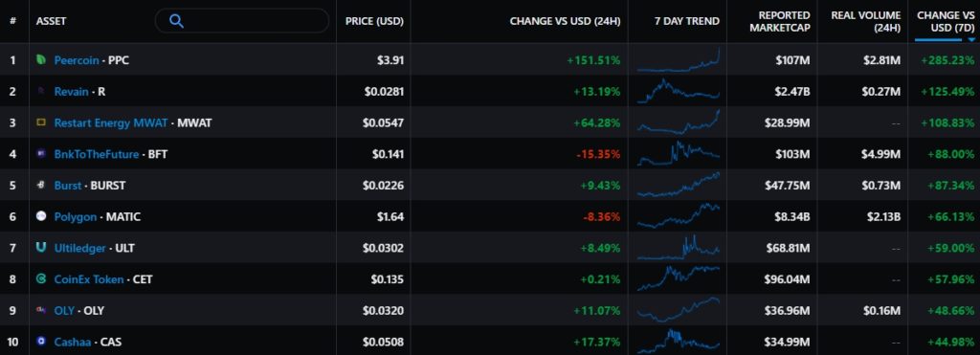Click the -8.36% 24H change value
Viewport: 980px width, 355px height.
(x=601, y=217)
